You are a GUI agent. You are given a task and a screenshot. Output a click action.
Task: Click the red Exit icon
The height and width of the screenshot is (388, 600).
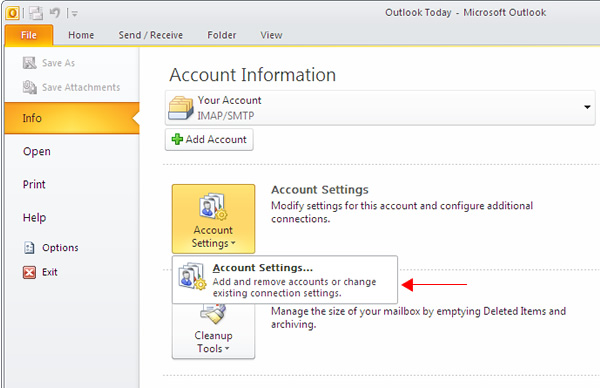point(29,272)
